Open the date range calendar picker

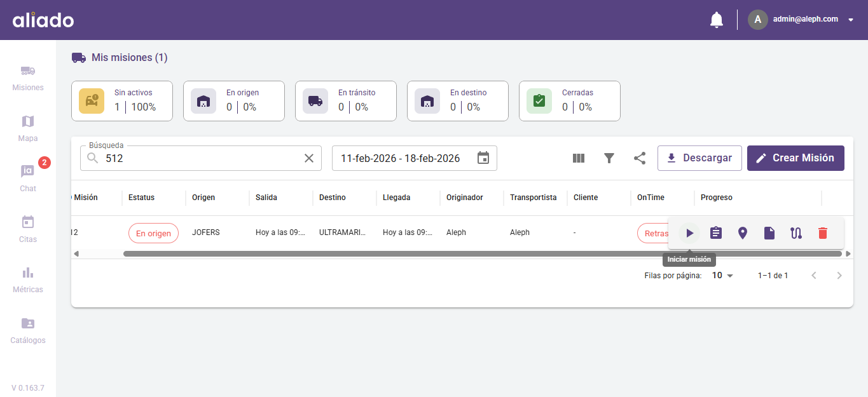pyautogui.click(x=483, y=158)
